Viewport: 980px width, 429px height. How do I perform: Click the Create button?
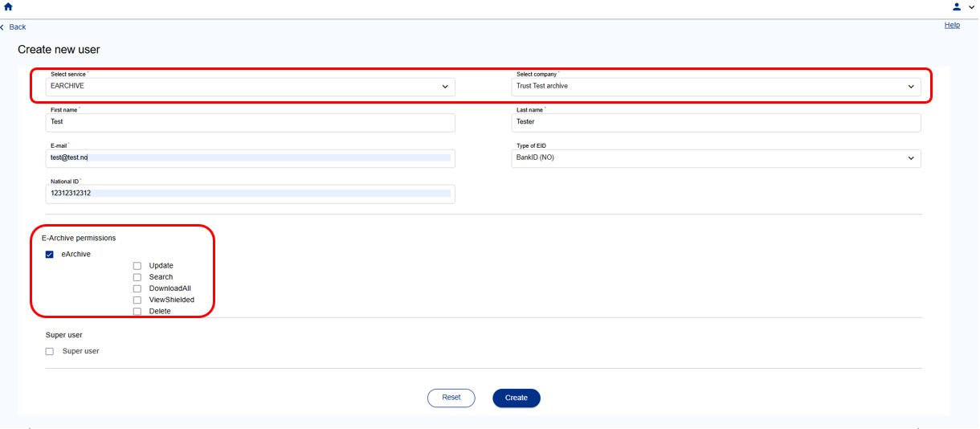coord(516,398)
